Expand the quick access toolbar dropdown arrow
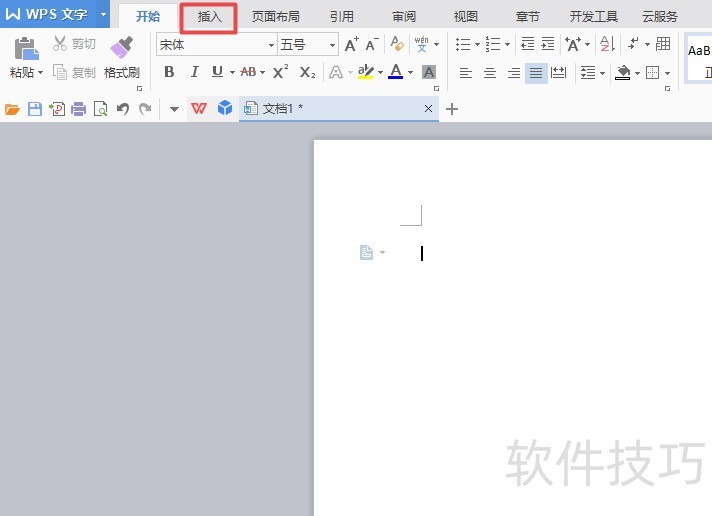712x516 pixels. [174, 109]
